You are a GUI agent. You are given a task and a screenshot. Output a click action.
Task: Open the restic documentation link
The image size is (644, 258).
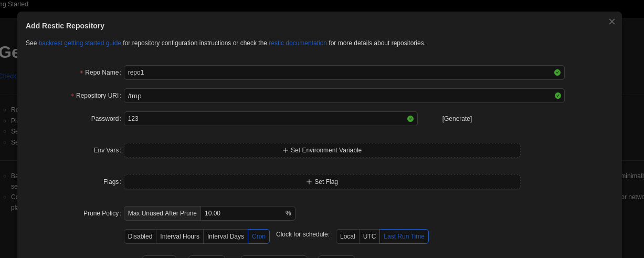(298, 43)
